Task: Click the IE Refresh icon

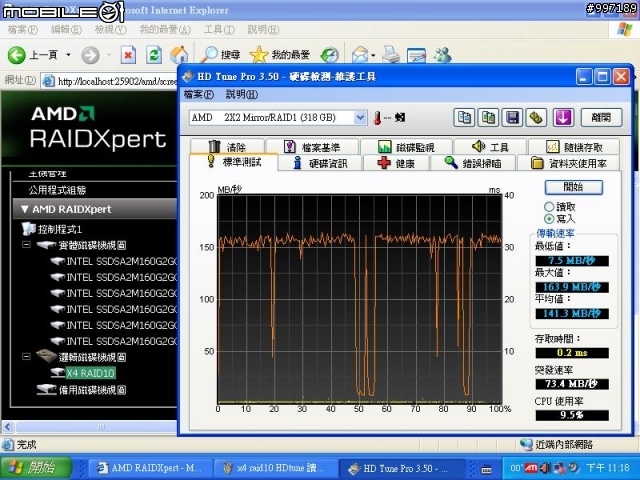Action: point(154,55)
